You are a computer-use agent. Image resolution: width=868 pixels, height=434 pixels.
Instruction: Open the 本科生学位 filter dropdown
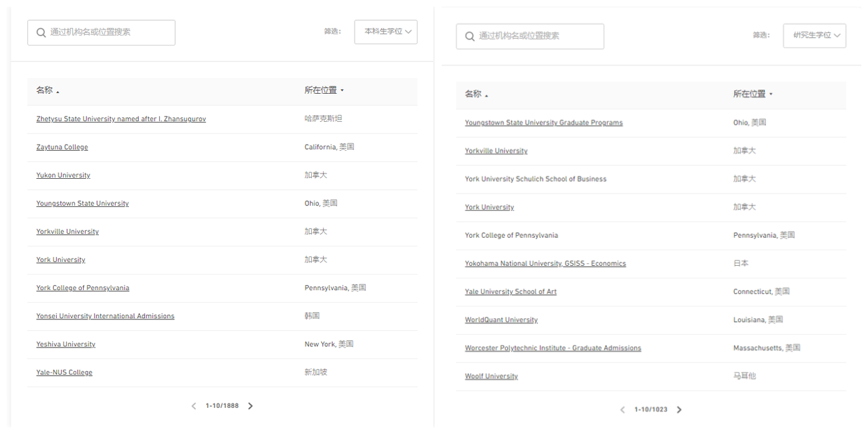(x=386, y=31)
